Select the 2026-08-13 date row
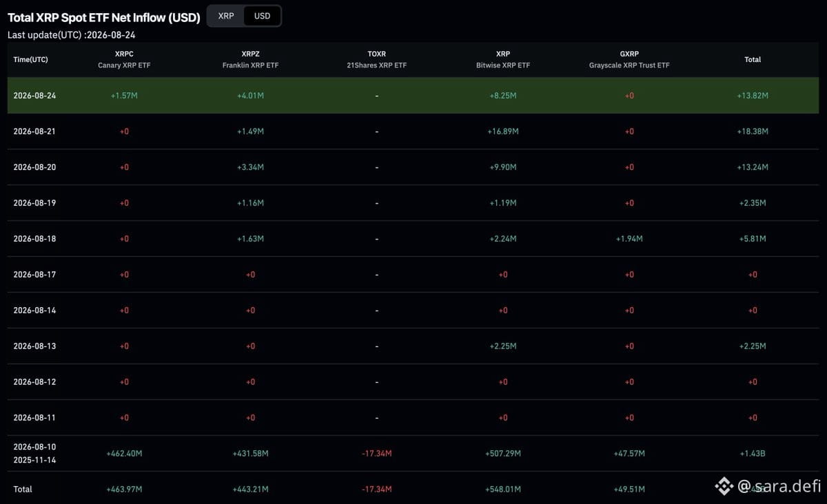The image size is (827, 504). point(413,346)
